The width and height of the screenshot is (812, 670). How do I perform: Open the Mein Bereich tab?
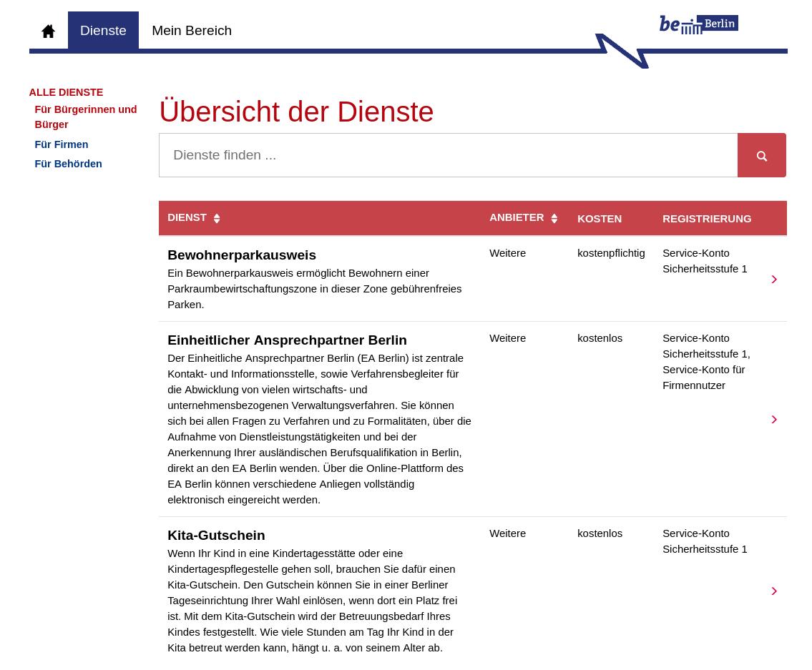click(x=192, y=31)
